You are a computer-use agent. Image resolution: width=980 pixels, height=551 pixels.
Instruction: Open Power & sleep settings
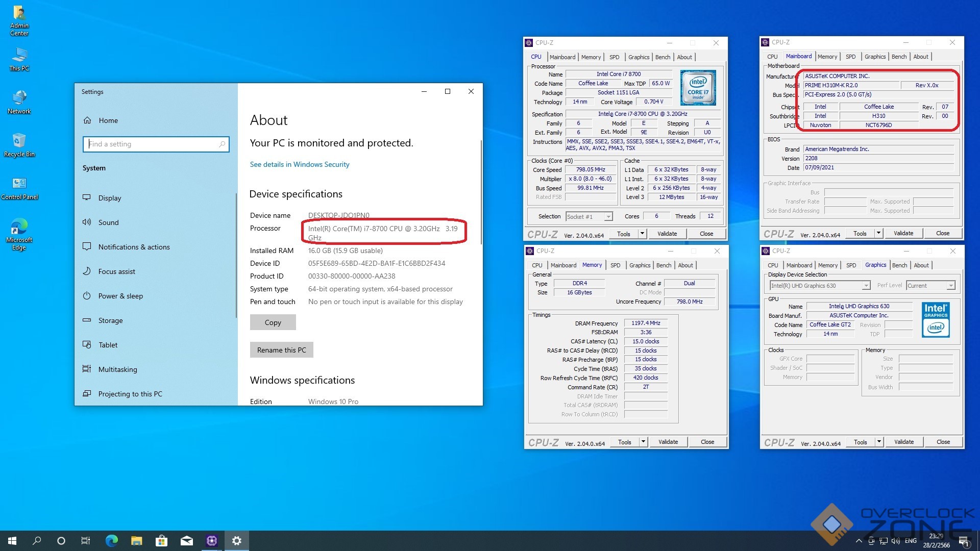coord(120,296)
